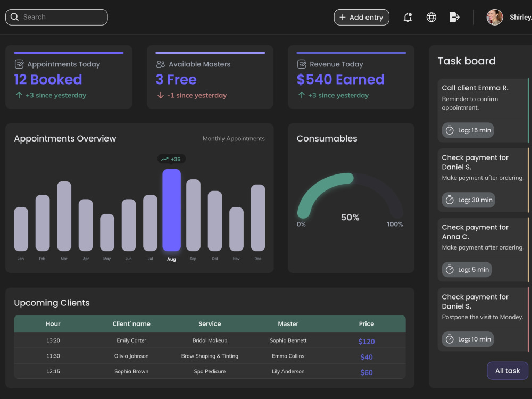This screenshot has width=532, height=399.
Task: Click the Log: 30 min chip
Action: (x=468, y=200)
